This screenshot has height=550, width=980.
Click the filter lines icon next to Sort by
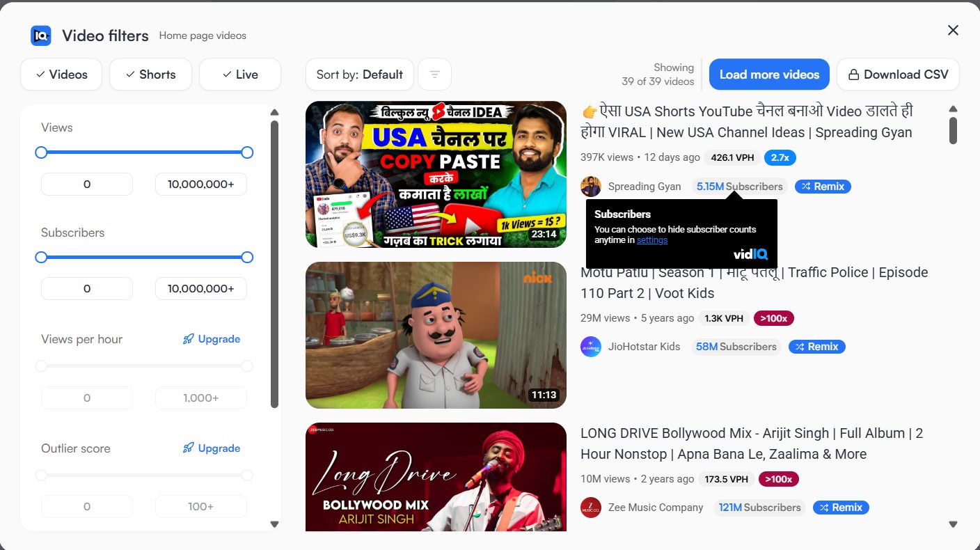(x=435, y=74)
